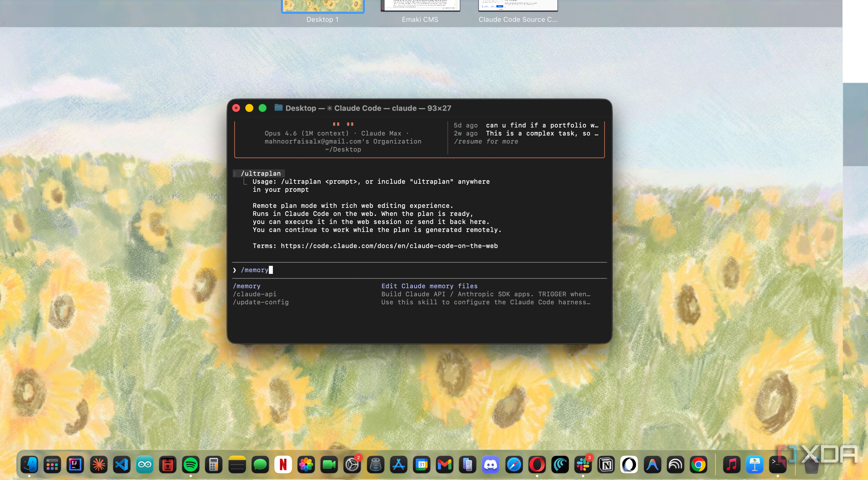Open Launchpad in the dock
The image size is (868, 480).
(x=52, y=464)
